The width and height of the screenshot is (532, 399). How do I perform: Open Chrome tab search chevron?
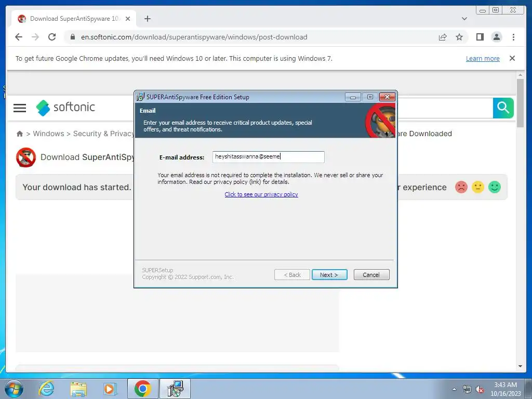464,19
